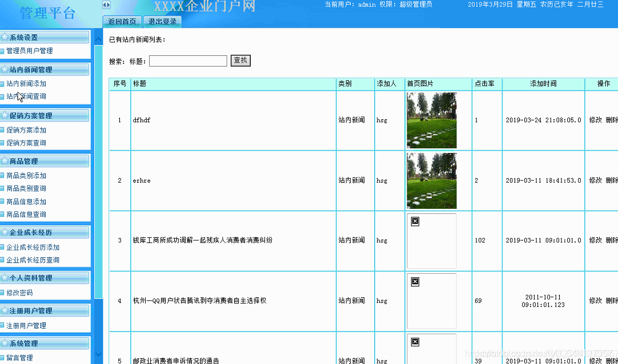Screen dimensions: 618x364
Task: Expand the 系统管理 sidebar section
Action: pos(45,343)
